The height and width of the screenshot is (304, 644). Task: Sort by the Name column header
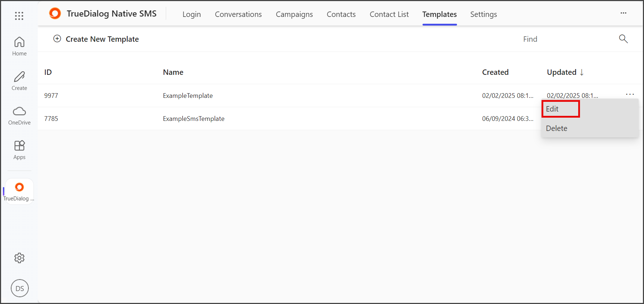pyautogui.click(x=173, y=72)
